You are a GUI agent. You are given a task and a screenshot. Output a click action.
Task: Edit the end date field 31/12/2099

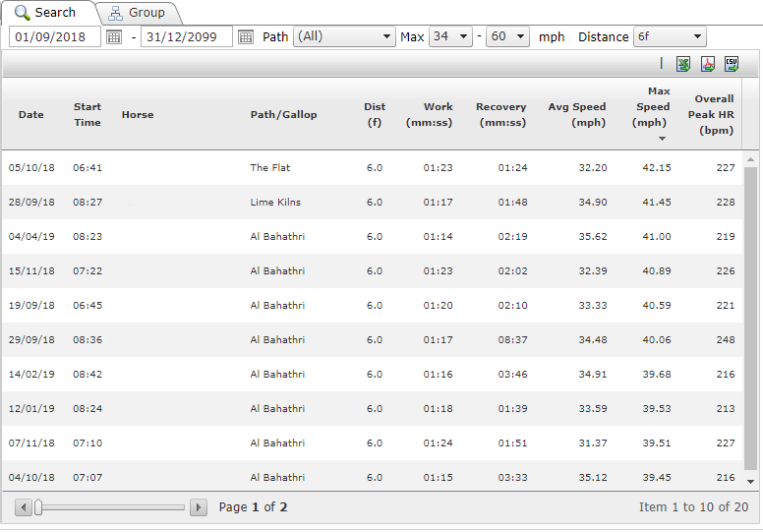tap(187, 37)
